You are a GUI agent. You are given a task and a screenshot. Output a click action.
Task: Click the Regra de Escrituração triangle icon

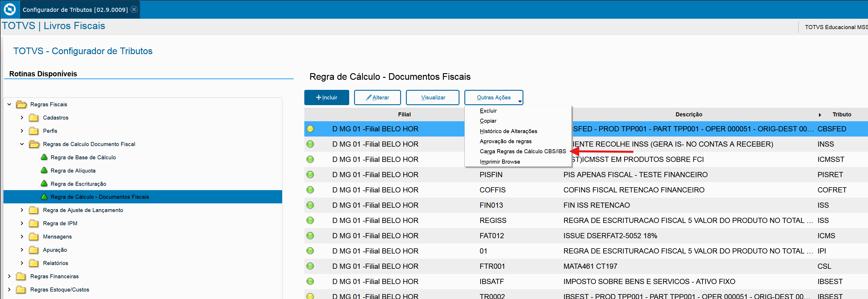44,183
